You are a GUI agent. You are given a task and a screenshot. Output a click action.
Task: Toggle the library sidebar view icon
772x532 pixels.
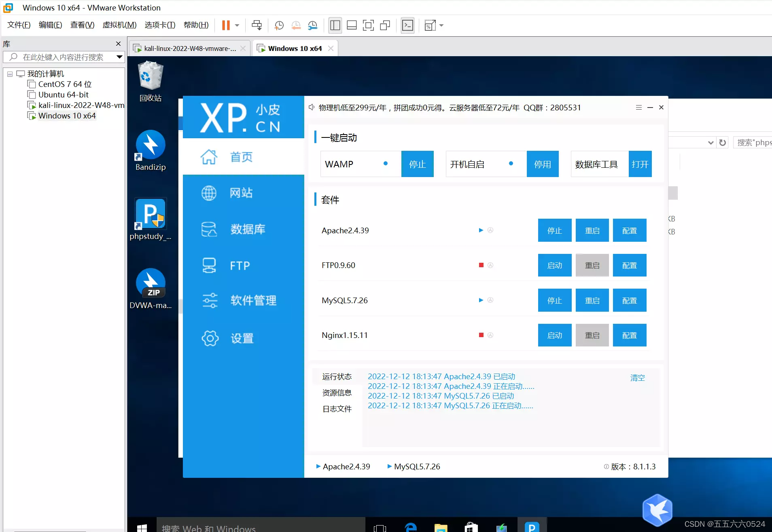pos(335,25)
